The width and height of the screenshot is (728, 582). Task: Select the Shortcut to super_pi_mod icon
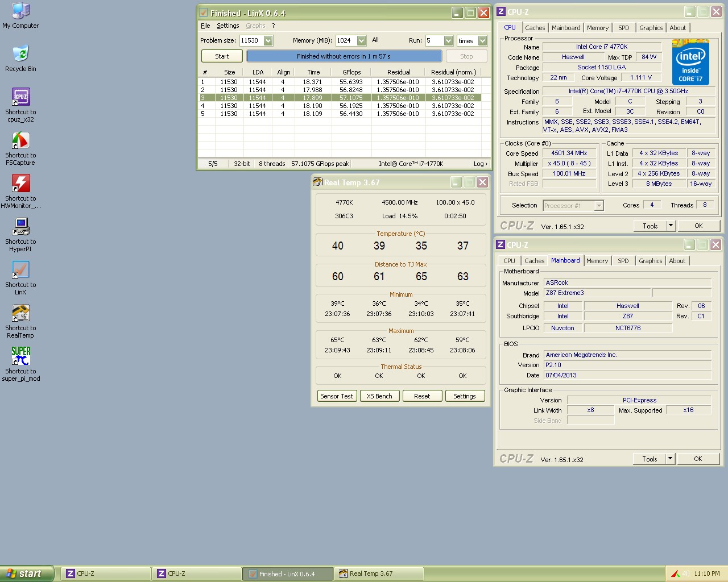coord(20,364)
